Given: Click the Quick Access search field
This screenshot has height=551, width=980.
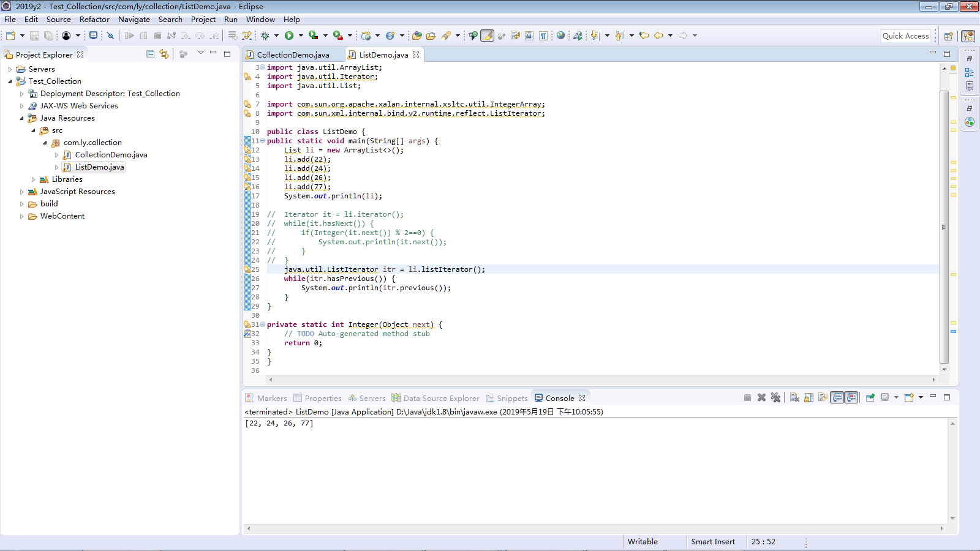Looking at the screenshot, I should 906,36.
